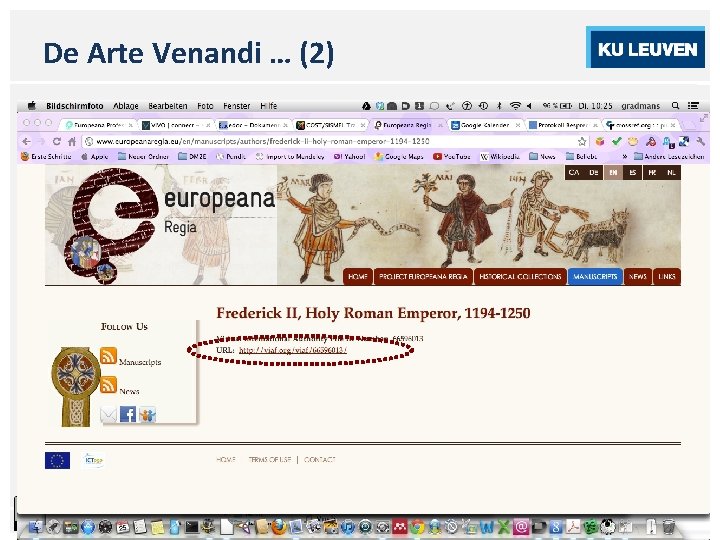Open the News RSS feed icon
The height and width of the screenshot is (540, 720).
108,385
